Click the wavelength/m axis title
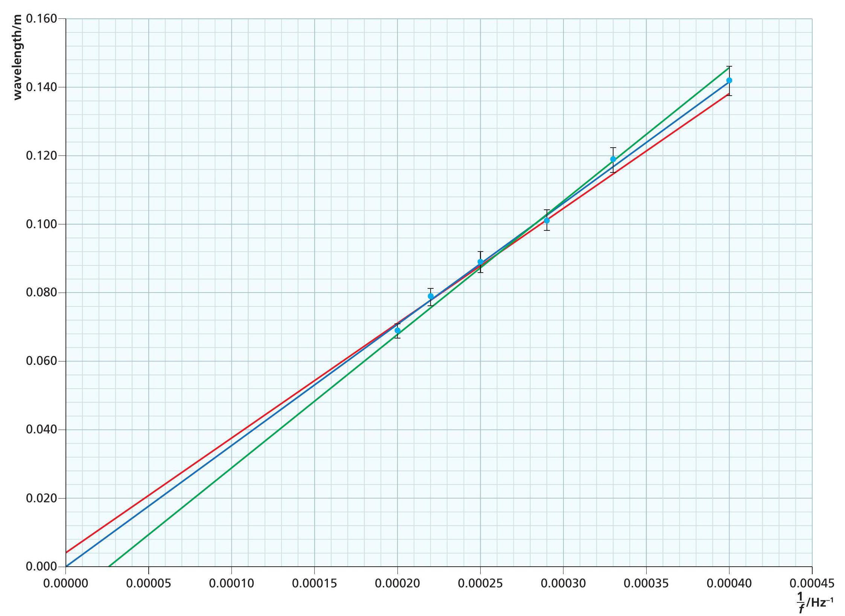Viewport: 845px width, 616px height. pyautogui.click(x=17, y=57)
